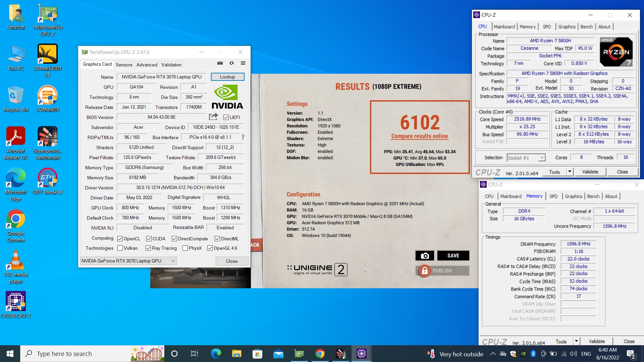644x362 pixels.
Task: Click the Very hot outside weather widget
Action: pos(455,354)
